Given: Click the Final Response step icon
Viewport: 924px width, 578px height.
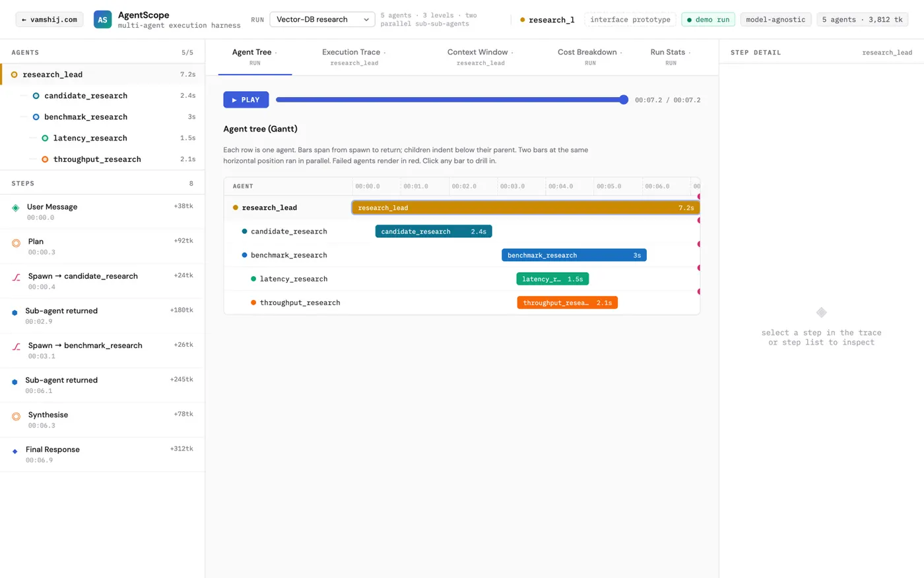Looking at the screenshot, I should point(15,451).
